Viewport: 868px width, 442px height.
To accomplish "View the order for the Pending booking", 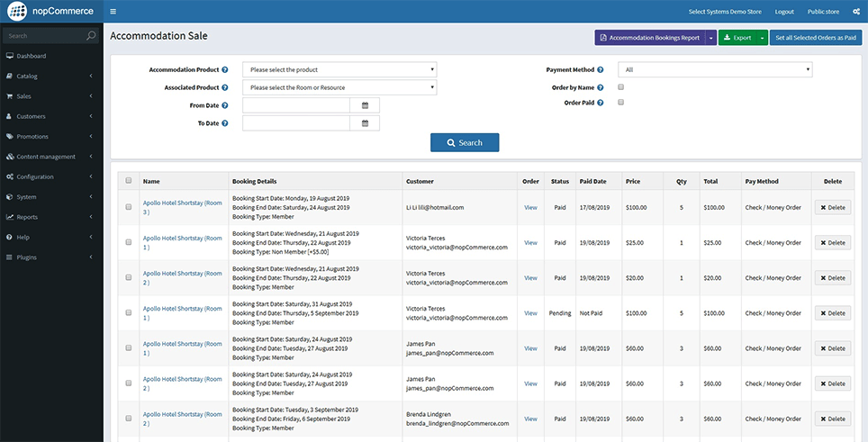I will tap(530, 313).
